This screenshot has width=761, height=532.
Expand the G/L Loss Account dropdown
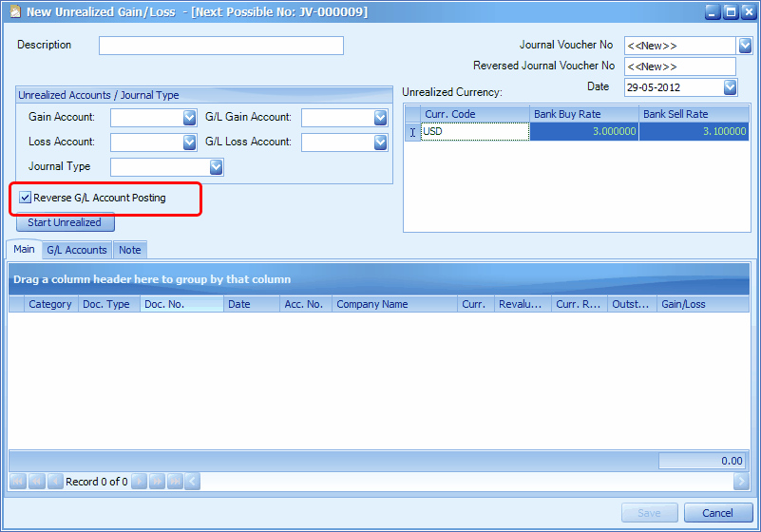pos(380,142)
